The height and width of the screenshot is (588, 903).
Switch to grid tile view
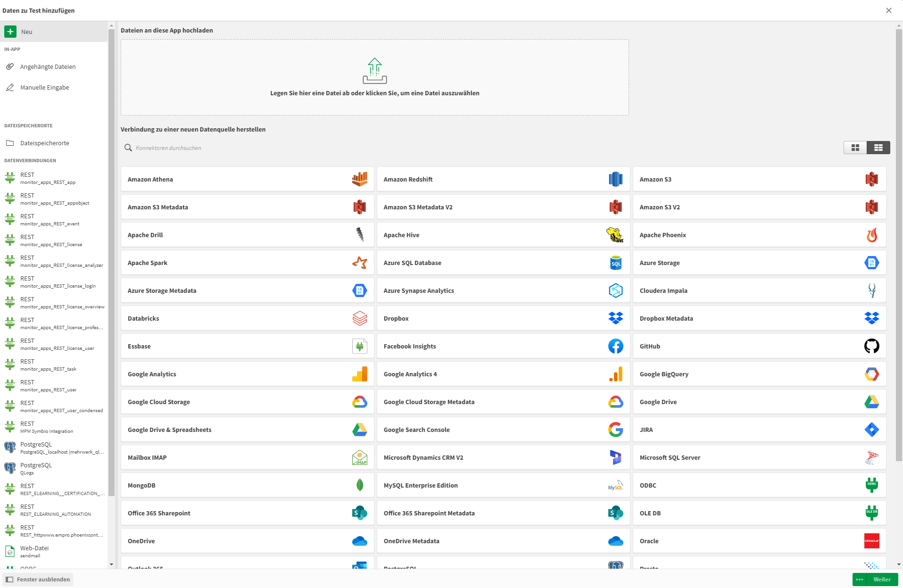855,148
